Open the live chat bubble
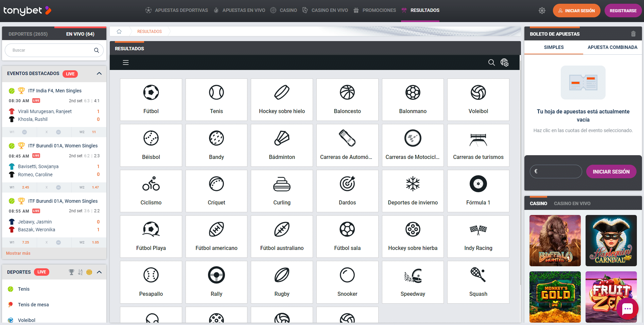This screenshot has height=325, width=644. (x=627, y=309)
